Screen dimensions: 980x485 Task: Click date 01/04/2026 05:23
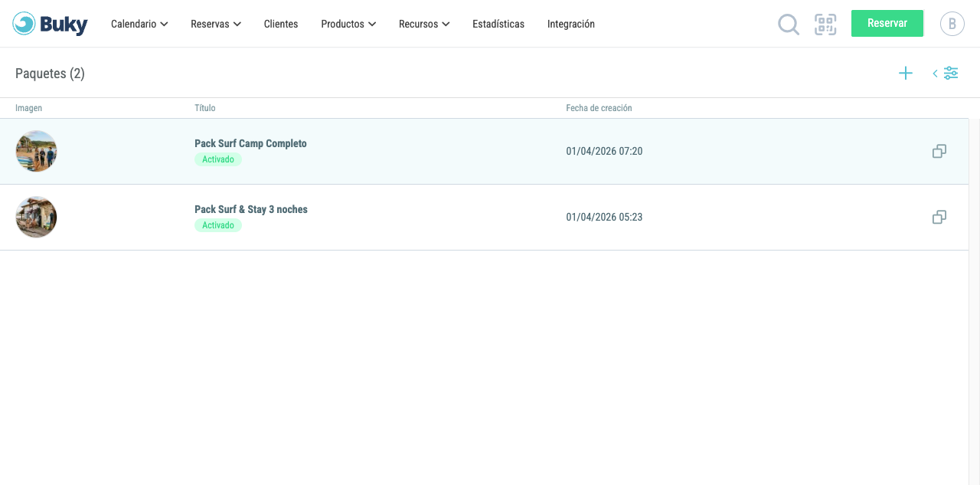[604, 218]
